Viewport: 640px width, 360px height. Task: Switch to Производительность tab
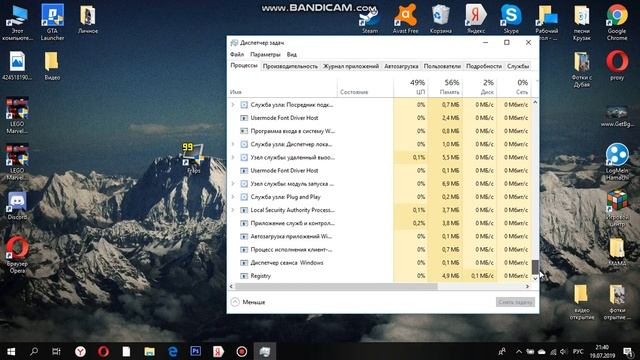click(x=290, y=66)
